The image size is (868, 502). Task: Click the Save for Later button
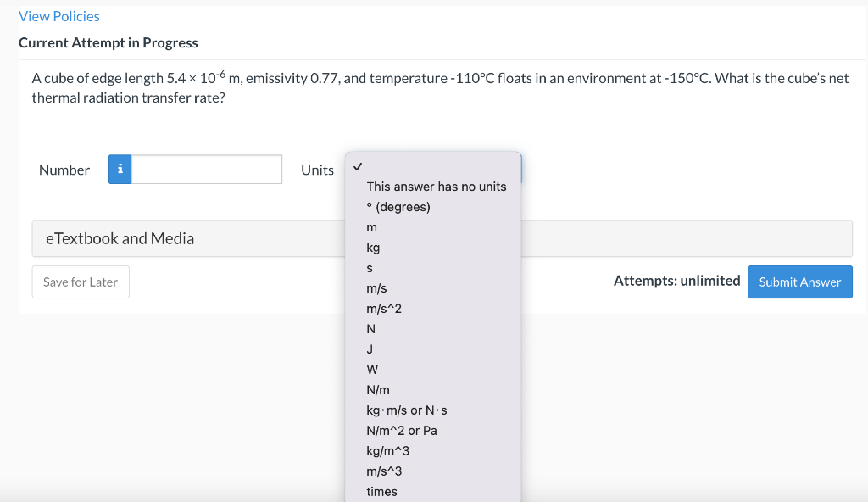point(81,282)
